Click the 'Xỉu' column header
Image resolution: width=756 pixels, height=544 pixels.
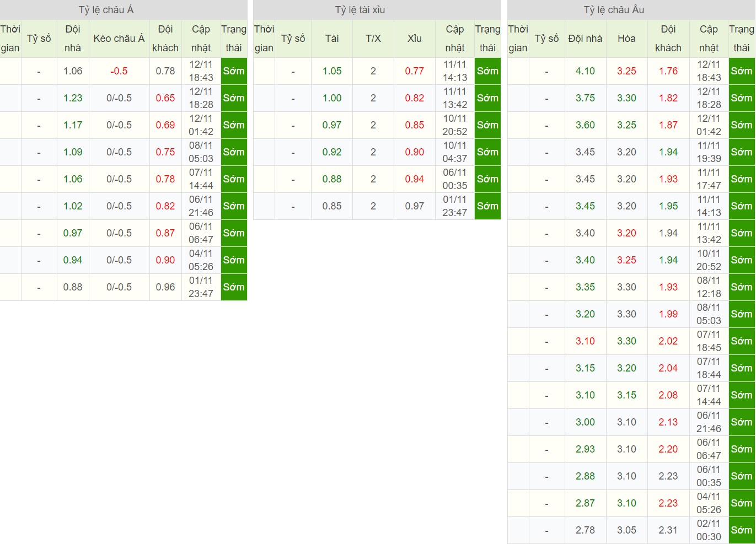(414, 39)
